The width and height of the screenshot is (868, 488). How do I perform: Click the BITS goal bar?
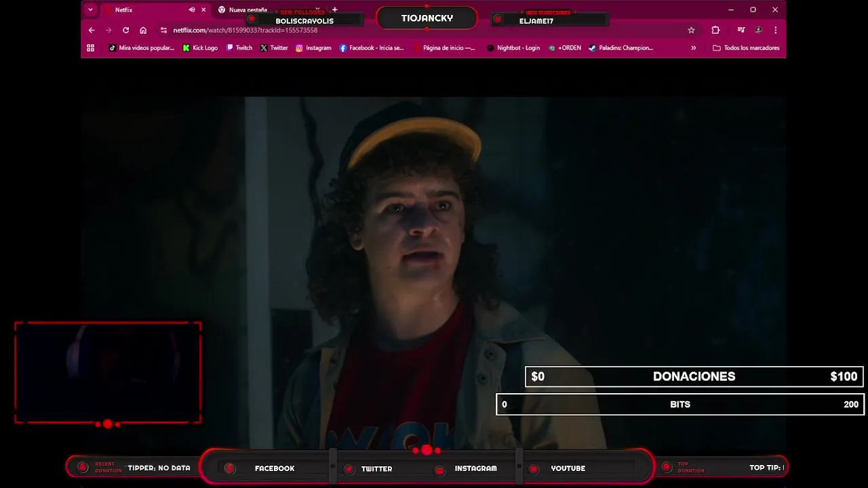tap(680, 405)
